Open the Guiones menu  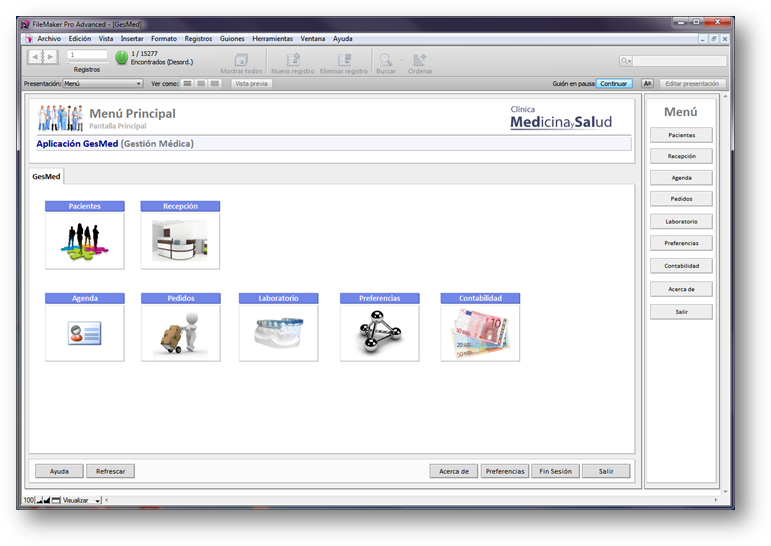pos(232,39)
